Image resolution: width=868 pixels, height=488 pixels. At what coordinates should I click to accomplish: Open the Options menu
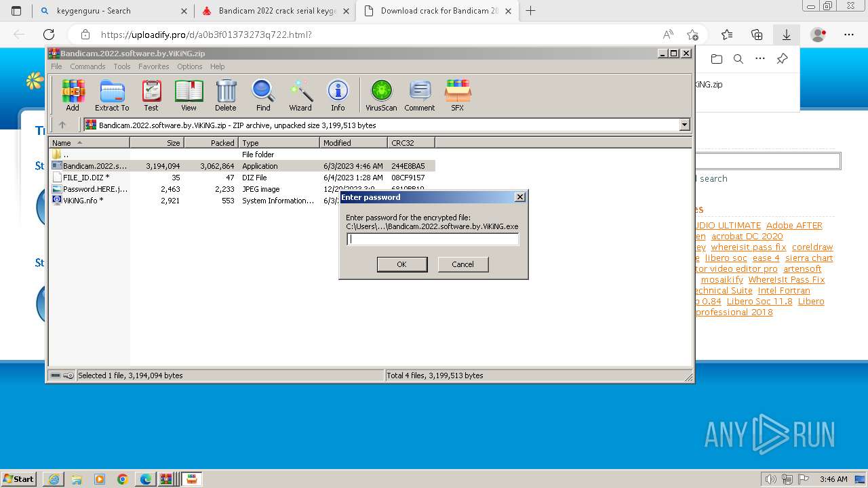[190, 66]
